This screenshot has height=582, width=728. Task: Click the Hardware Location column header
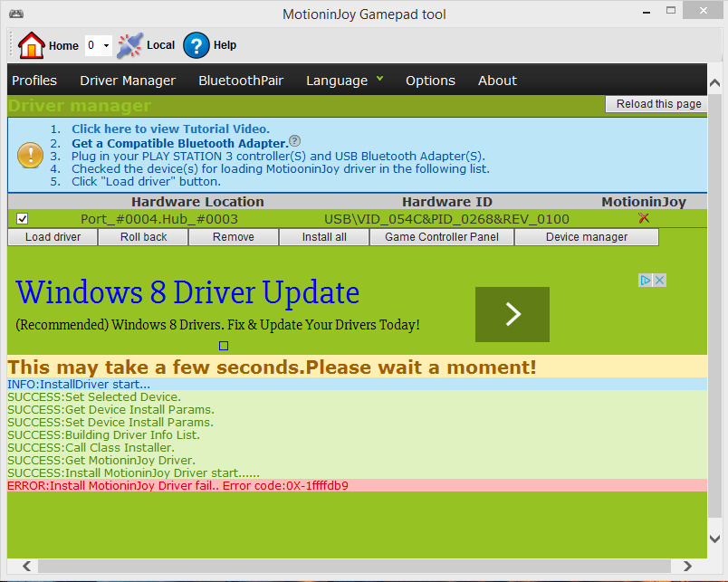pyautogui.click(x=197, y=202)
